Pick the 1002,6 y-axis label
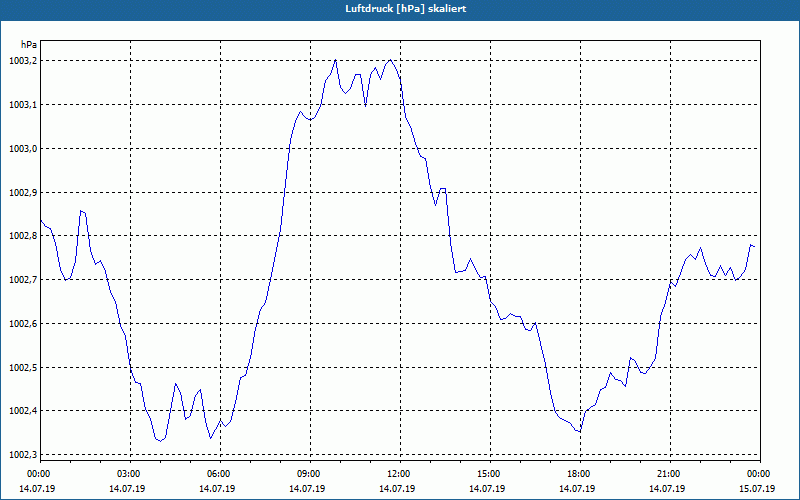This screenshot has width=800, height=500. pos(23,323)
